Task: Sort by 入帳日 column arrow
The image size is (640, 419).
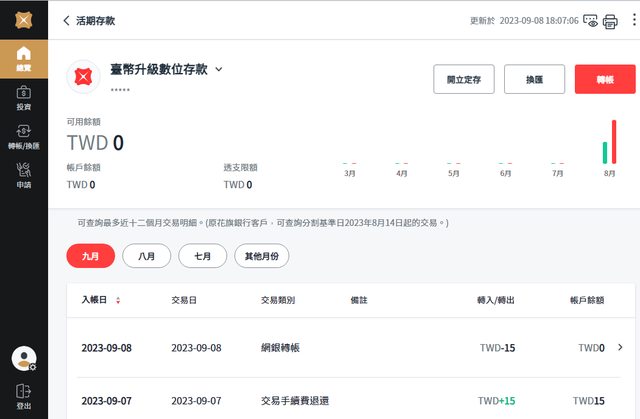Action: (x=118, y=300)
